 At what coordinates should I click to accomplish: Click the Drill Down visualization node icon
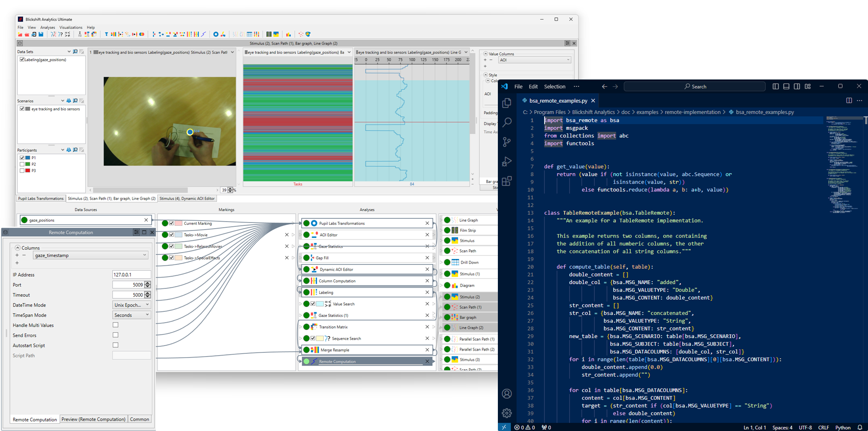click(454, 262)
